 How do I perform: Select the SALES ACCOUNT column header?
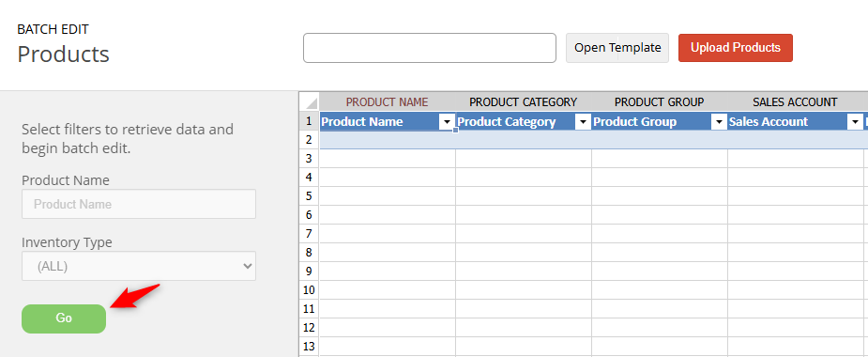795,102
